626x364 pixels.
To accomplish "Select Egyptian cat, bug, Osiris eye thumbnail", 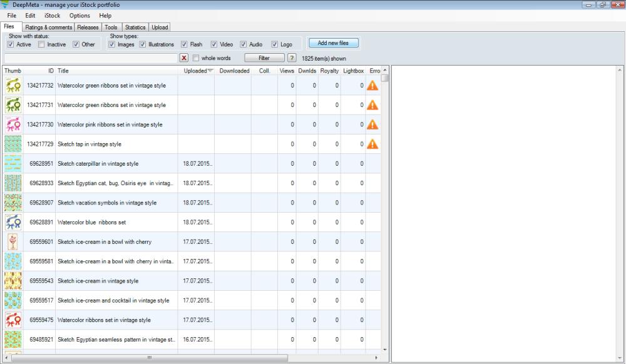I will 13,183.
